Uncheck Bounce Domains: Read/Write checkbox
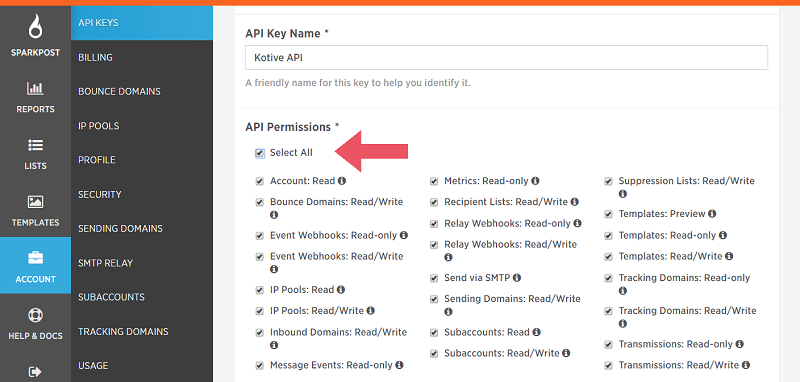The height and width of the screenshot is (382, 800). coord(260,202)
